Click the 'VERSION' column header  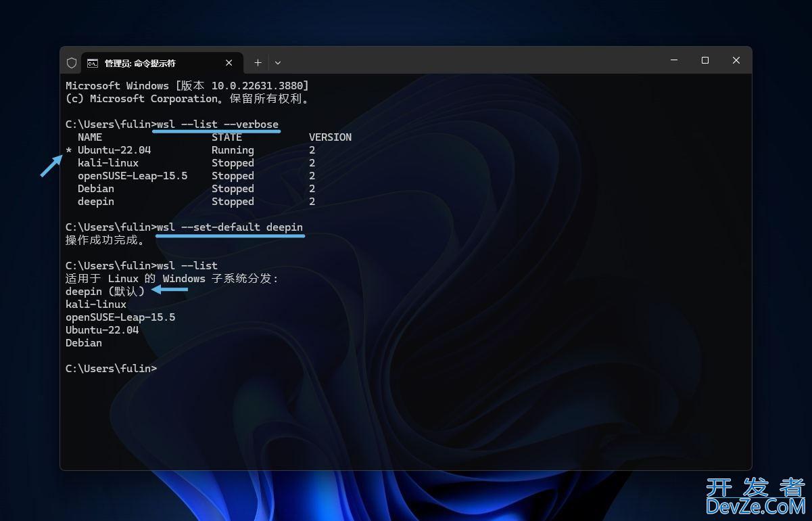330,137
